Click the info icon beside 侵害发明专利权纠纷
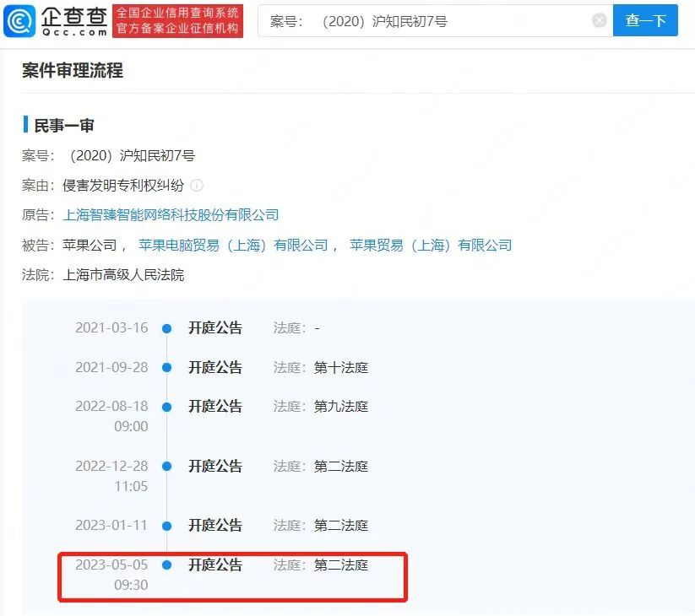695x616 pixels. pos(196,185)
